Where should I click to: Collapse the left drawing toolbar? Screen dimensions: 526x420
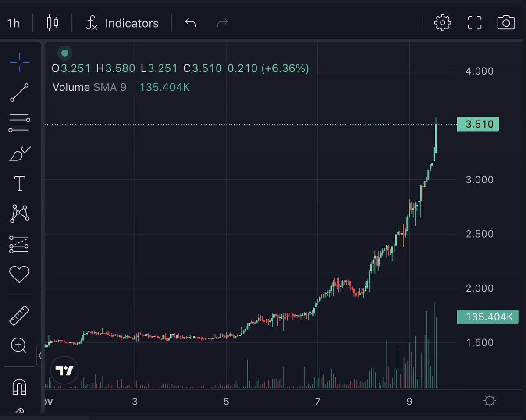39,355
